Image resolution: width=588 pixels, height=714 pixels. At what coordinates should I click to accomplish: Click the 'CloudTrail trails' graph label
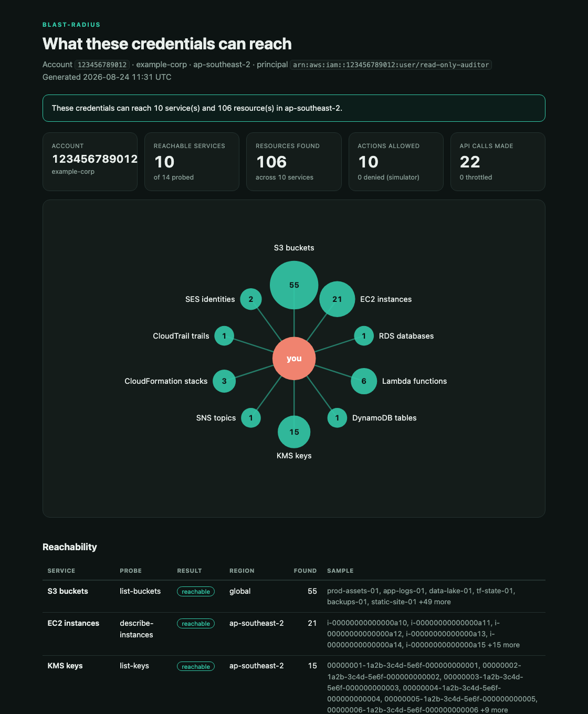click(x=181, y=336)
